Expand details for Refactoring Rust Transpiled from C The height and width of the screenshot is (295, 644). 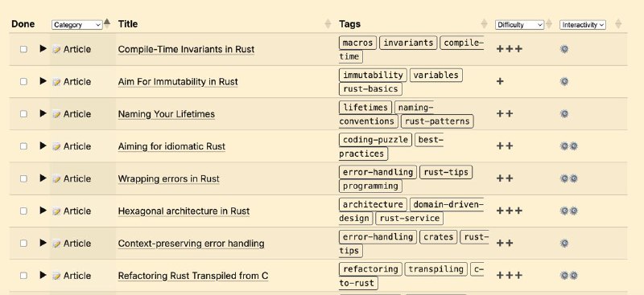click(43, 275)
